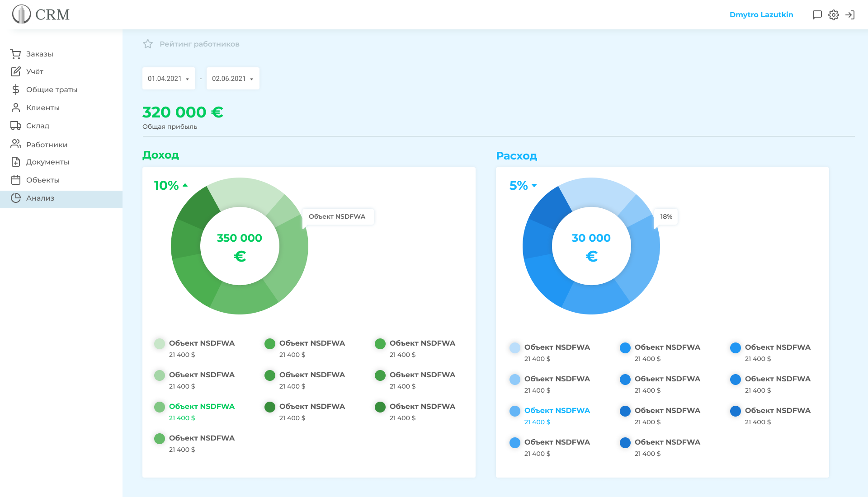Click Dmytro Lazutkin profile link
Viewport: 868px width, 497px height.
tap(761, 15)
